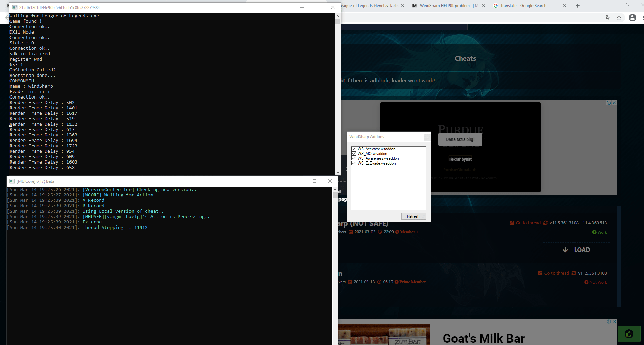Click refresh icon beside v11.5.361.3108 Not Work entry

coord(574,273)
